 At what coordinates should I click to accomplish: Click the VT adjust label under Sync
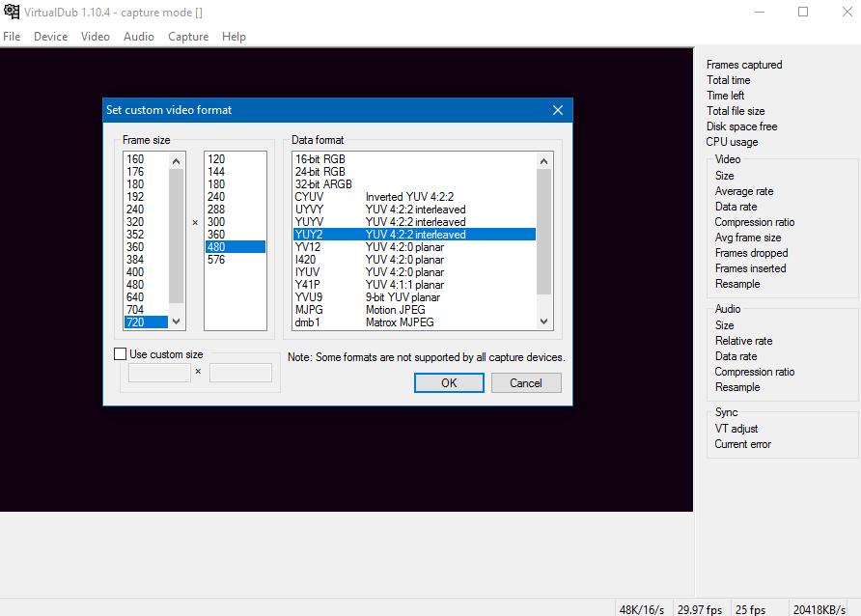(736, 429)
